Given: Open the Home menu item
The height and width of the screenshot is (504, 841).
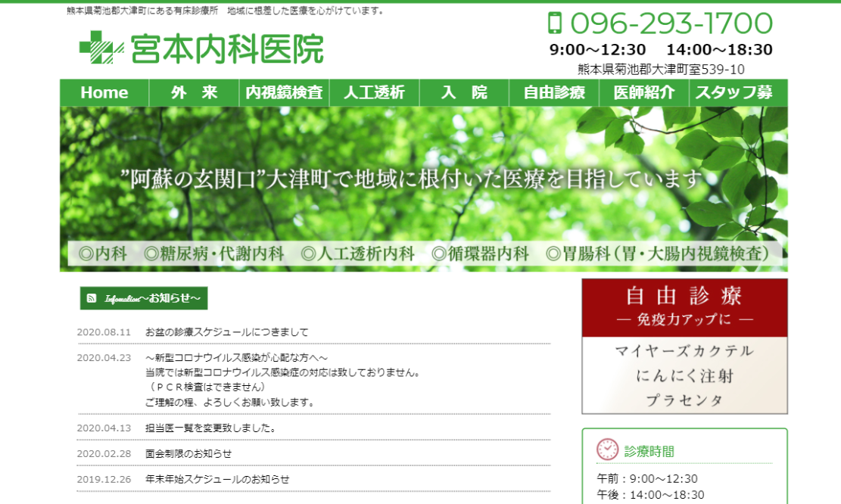Looking at the screenshot, I should point(104,93).
